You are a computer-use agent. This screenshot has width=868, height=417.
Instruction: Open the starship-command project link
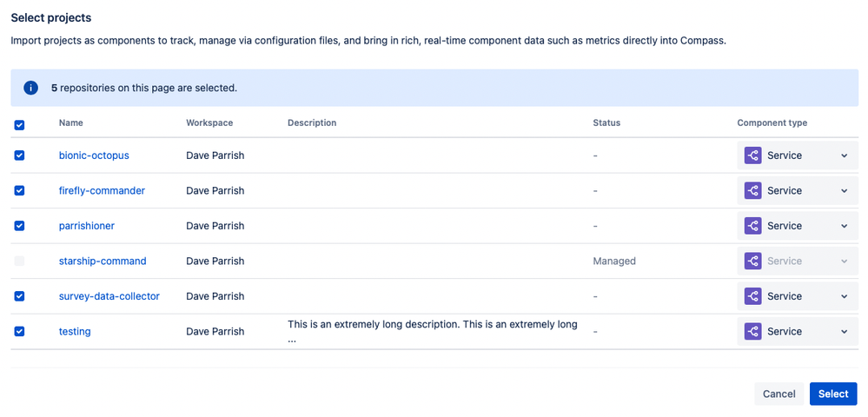(103, 261)
